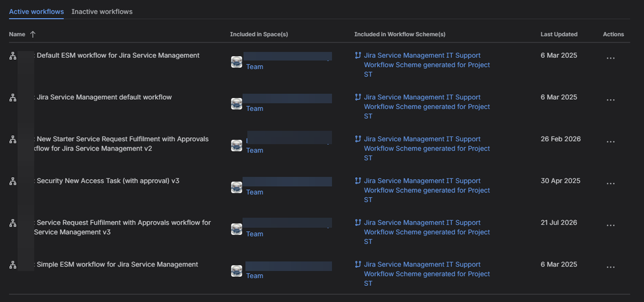Open Team space link in Security New Access Task row
This screenshot has width=644, height=302.
(x=255, y=193)
